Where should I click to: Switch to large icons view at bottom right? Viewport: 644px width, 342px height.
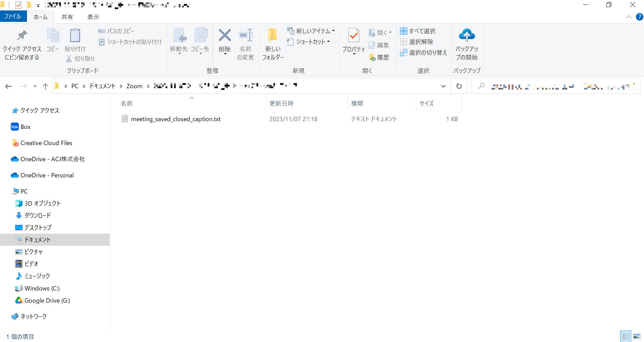637,336
